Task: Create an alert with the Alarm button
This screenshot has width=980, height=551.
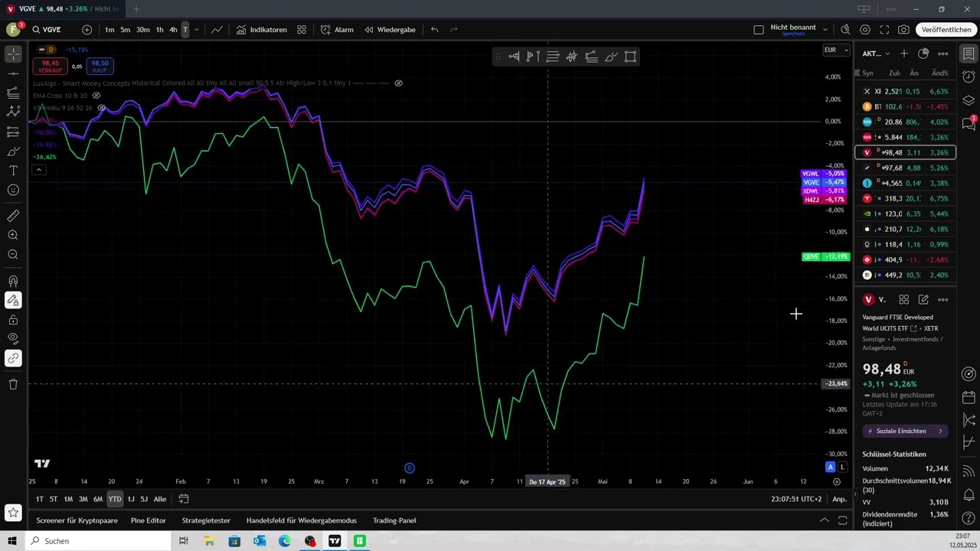Action: (337, 30)
